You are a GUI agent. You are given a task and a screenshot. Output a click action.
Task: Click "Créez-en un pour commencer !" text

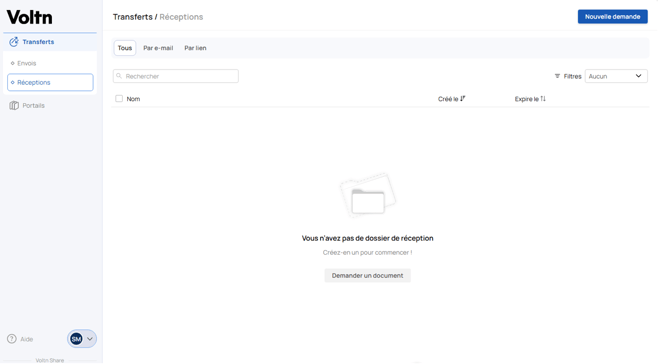tap(367, 252)
